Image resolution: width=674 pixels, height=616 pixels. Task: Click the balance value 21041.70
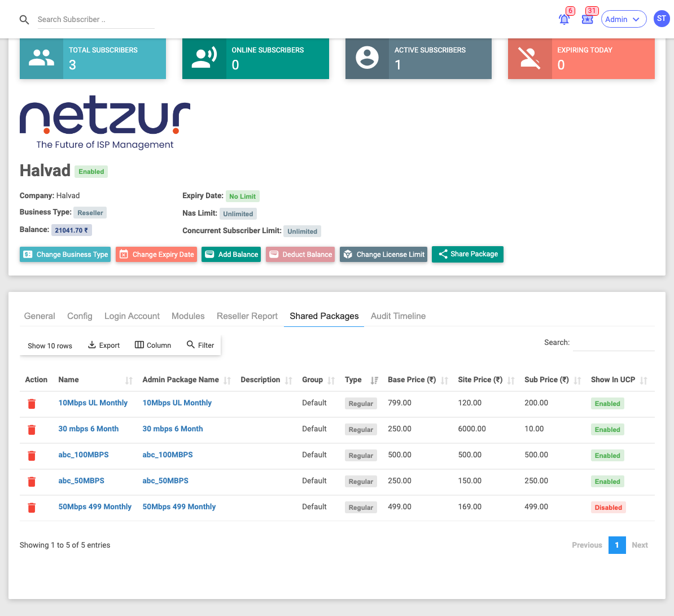tap(71, 230)
